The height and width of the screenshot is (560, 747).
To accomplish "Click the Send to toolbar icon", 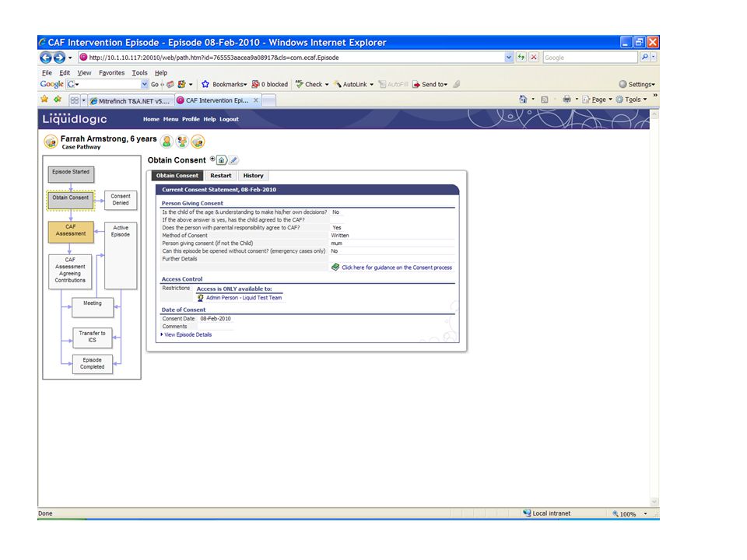I will coord(416,84).
